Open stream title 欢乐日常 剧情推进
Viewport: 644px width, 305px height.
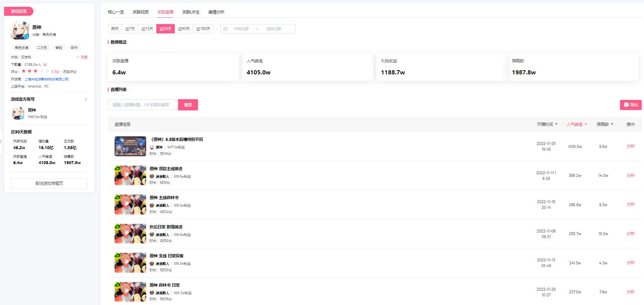[x=166, y=227]
